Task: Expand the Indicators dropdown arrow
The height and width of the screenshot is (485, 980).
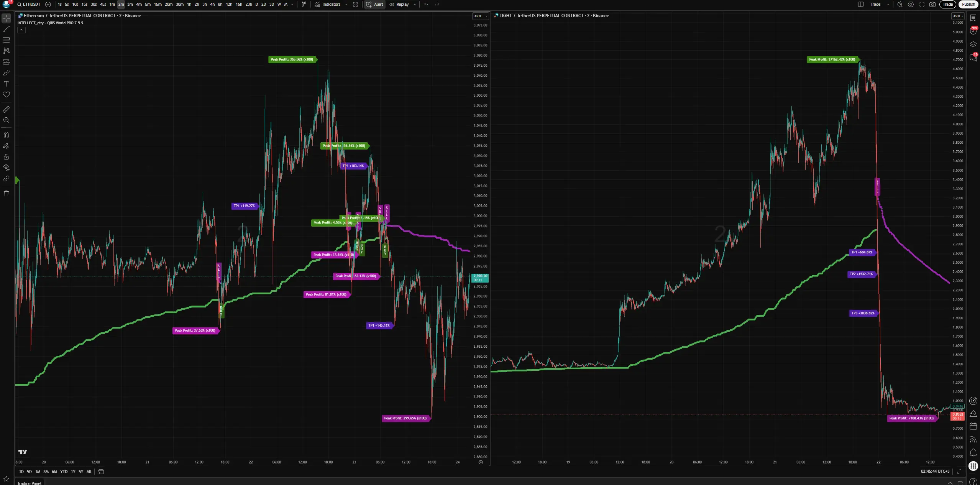Action: (x=346, y=4)
